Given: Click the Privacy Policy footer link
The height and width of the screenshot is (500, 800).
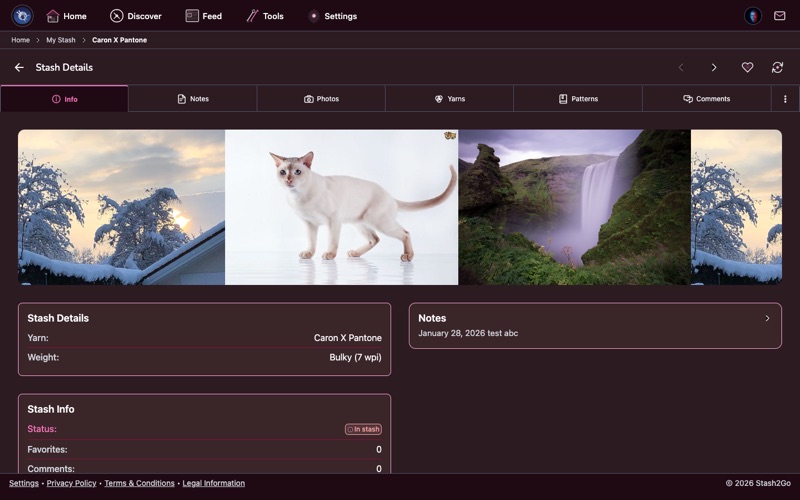Looking at the screenshot, I should click(x=71, y=483).
